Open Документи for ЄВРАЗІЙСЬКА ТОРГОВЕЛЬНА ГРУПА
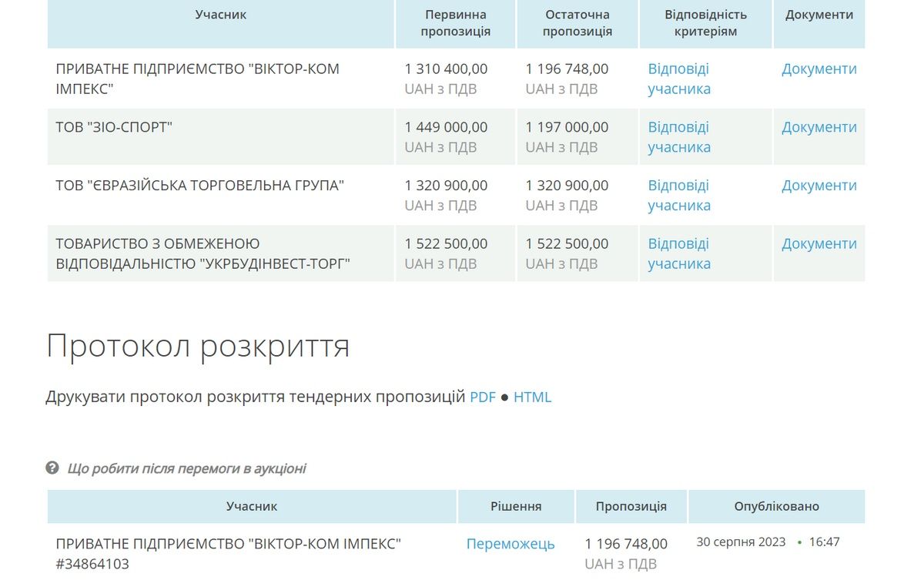924x587 pixels. coord(819,186)
